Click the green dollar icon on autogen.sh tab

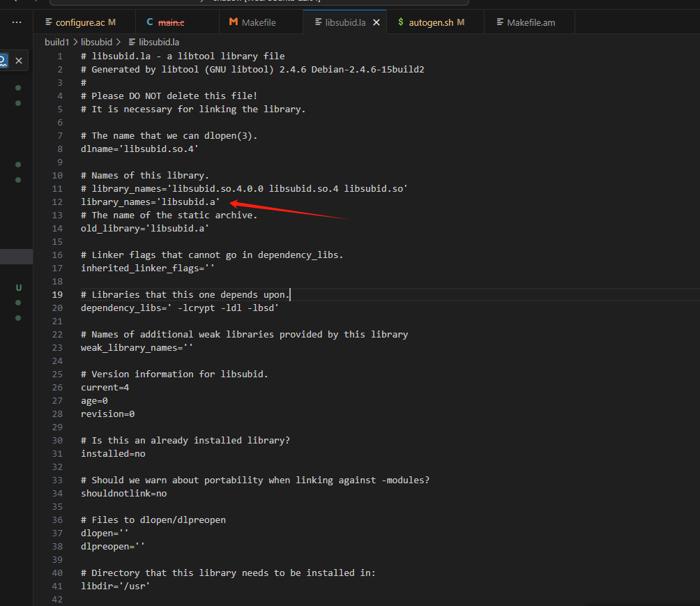401,22
